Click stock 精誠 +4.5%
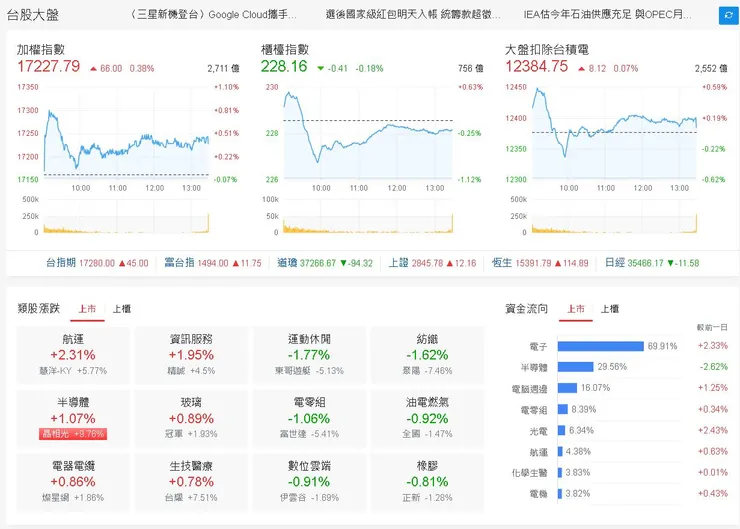Viewport: 740px width, 529px height. 191,371
